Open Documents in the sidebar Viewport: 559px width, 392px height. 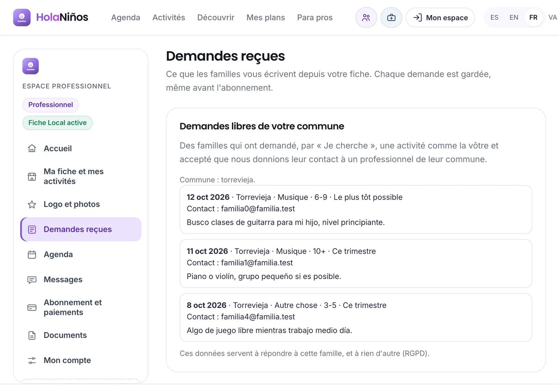(x=81, y=335)
